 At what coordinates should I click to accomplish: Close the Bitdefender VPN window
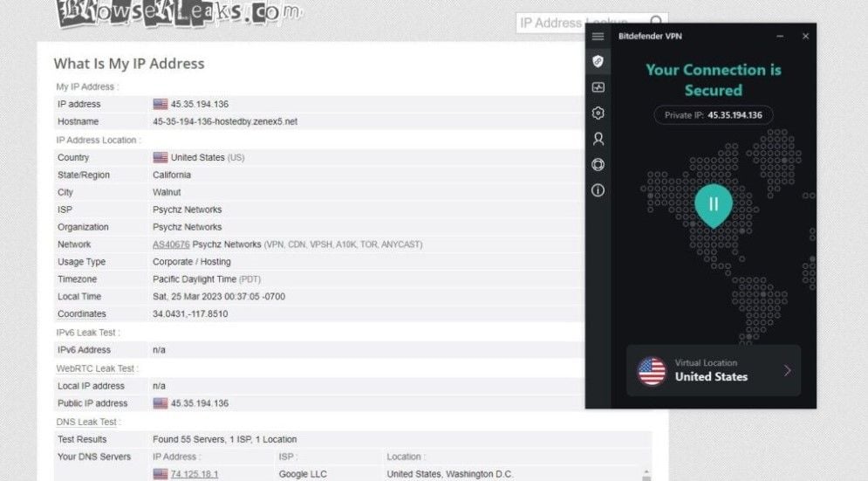805,36
